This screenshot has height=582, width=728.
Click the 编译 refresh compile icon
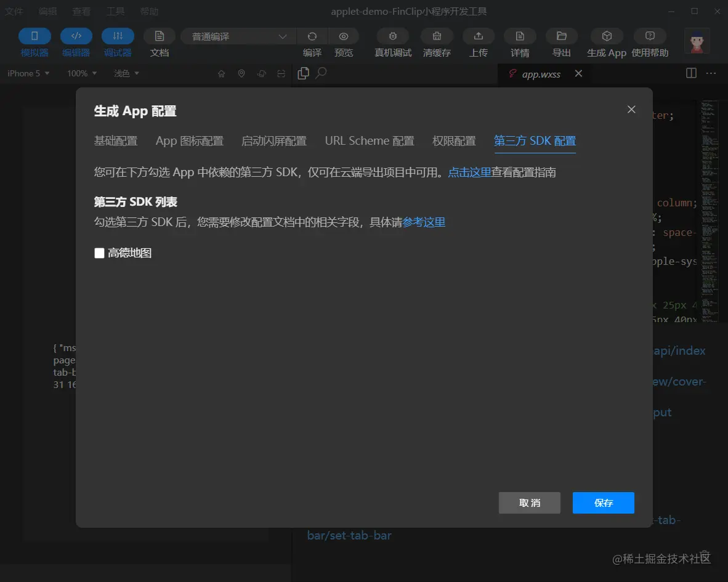[312, 36]
